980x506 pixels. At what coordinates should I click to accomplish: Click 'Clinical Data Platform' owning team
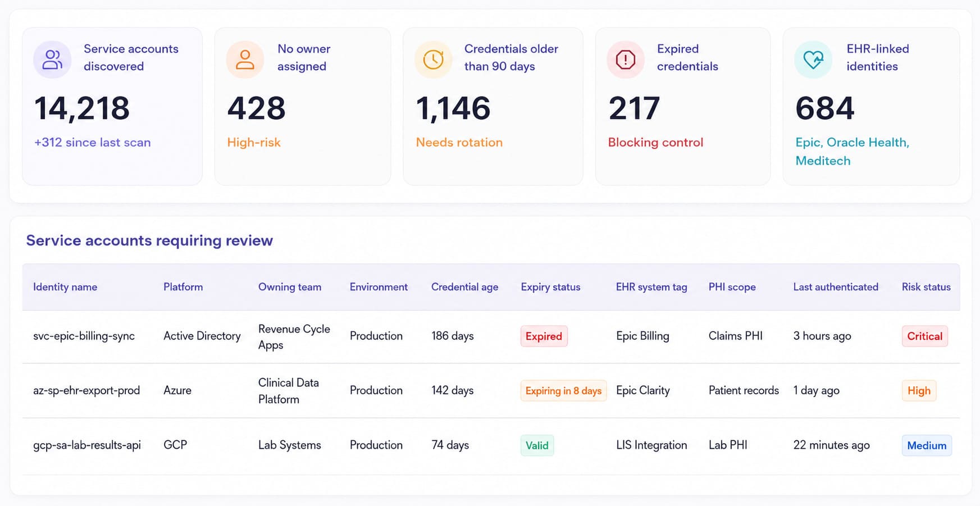(289, 391)
